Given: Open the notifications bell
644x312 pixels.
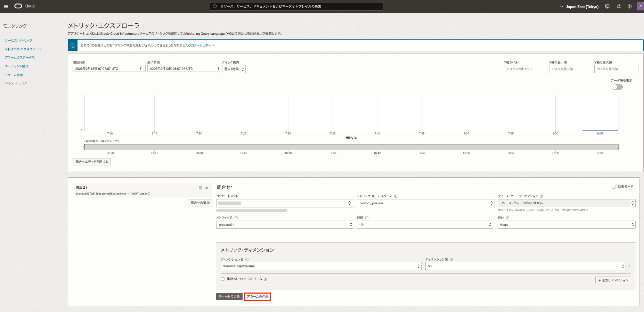Looking at the screenshot, I should tap(619, 7).
